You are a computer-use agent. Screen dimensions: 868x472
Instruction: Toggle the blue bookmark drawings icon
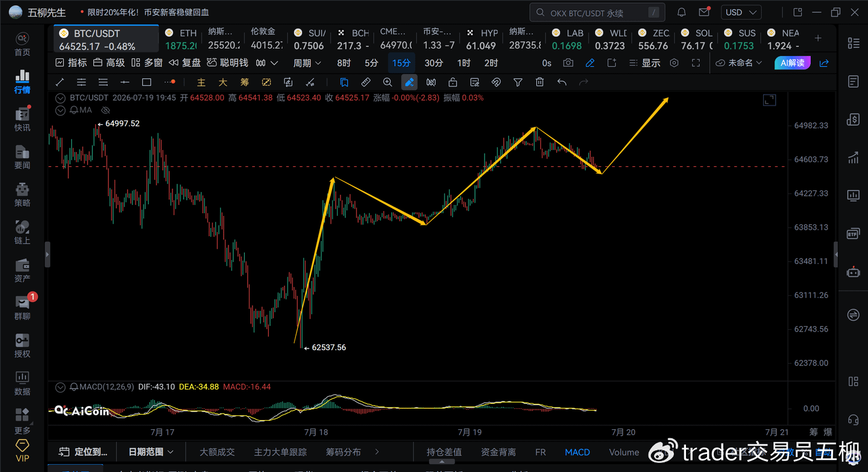[344, 82]
